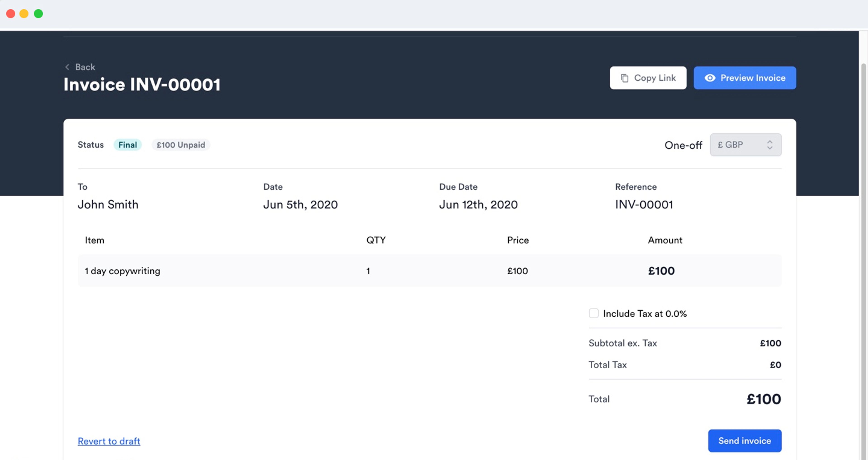Screen dimensions: 868x460
Task: Click the Due Date Jun 12th, 2020 value
Action: 478,204
